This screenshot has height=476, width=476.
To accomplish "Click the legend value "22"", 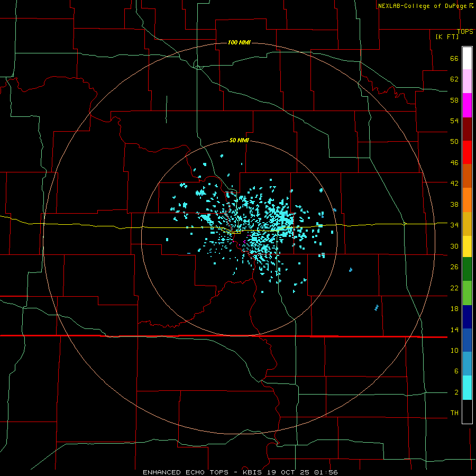I will point(454,288).
